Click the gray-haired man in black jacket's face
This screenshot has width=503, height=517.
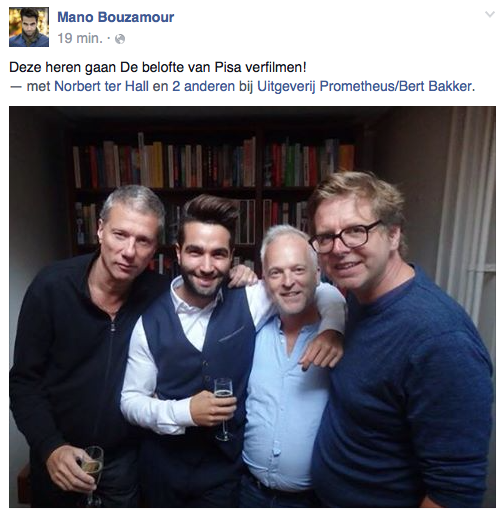(128, 243)
